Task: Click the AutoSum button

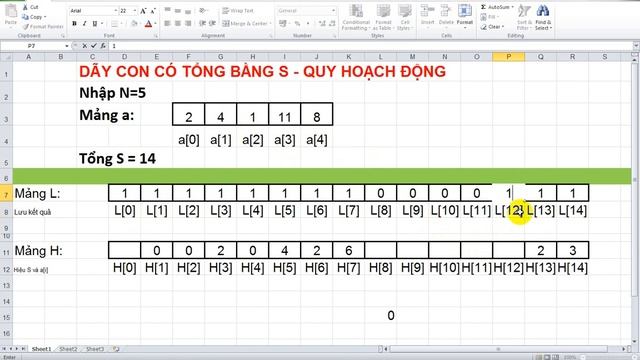Action: [x=498, y=7]
